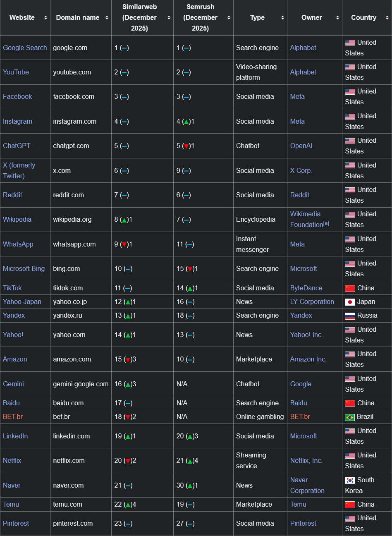The width and height of the screenshot is (392, 536).
Task: Open the YouTube article link
Action: pyautogui.click(x=16, y=72)
